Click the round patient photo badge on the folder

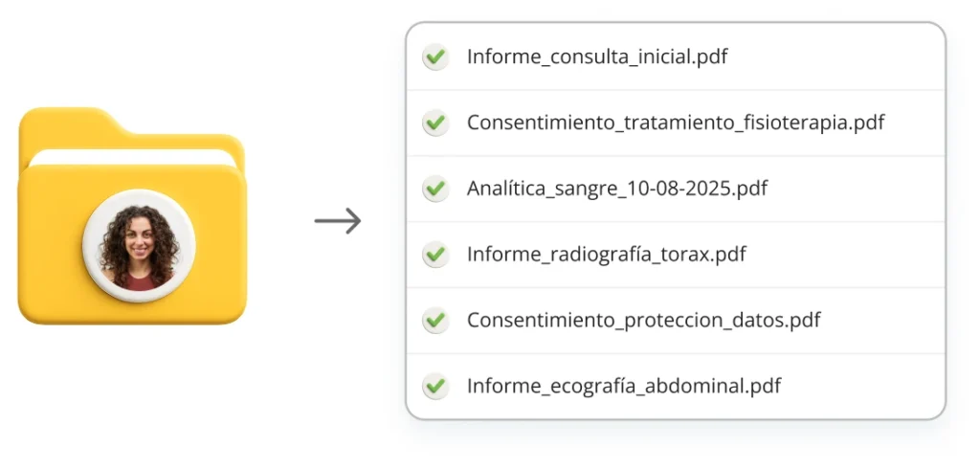(x=139, y=246)
